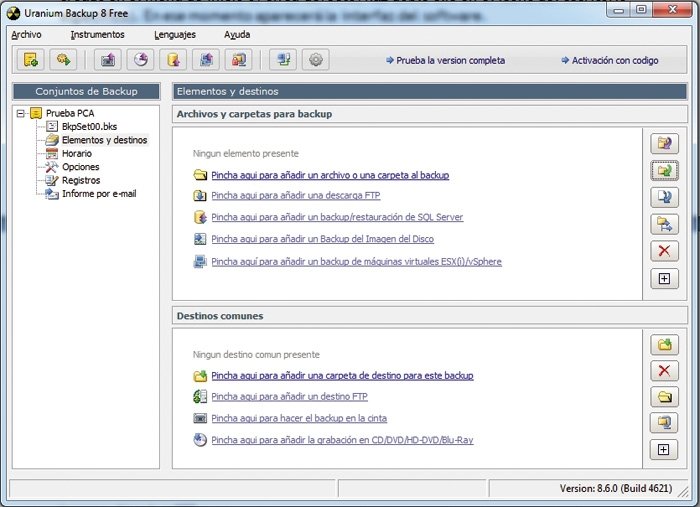Click the Conjuntos de Backup panel header

point(86,91)
